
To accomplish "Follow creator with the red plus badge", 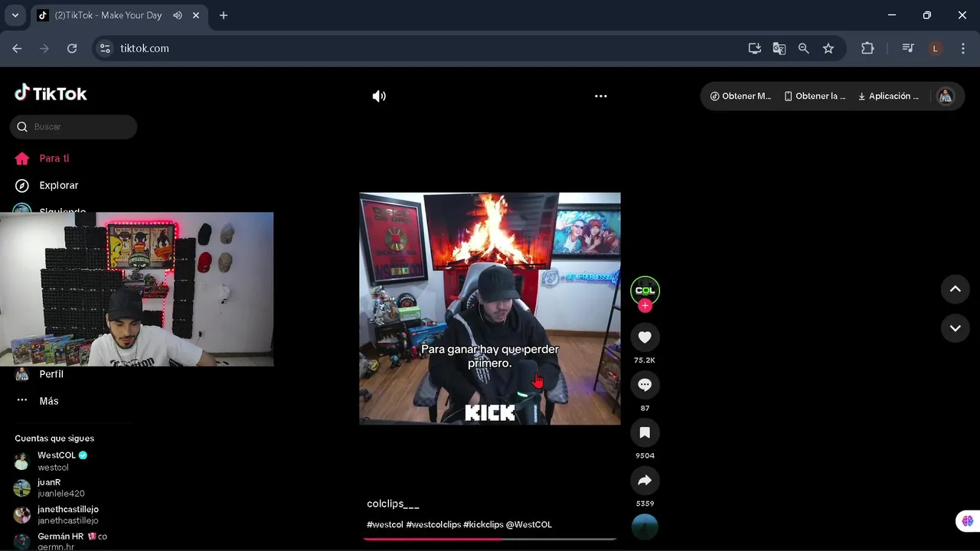I will pyautogui.click(x=645, y=305).
